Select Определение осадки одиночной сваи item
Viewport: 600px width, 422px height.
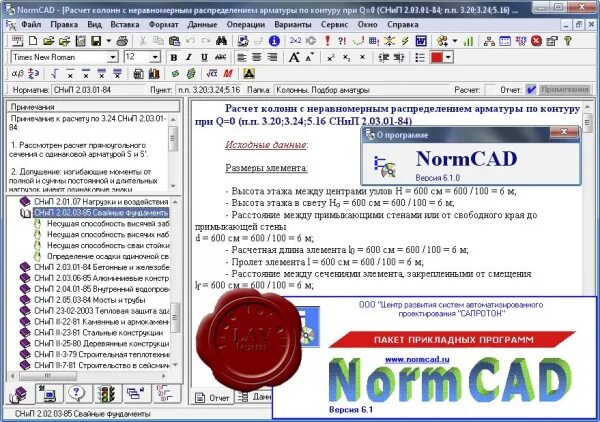(x=108, y=256)
